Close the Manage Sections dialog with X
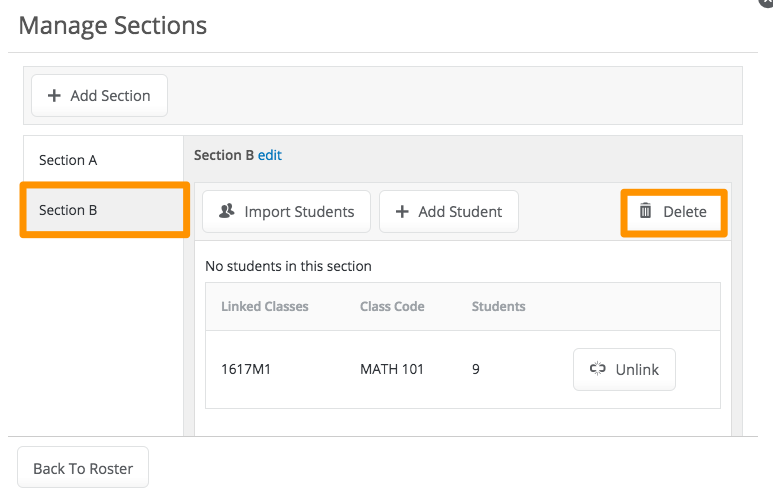Screen dimensions: 773x503 [766, 3]
